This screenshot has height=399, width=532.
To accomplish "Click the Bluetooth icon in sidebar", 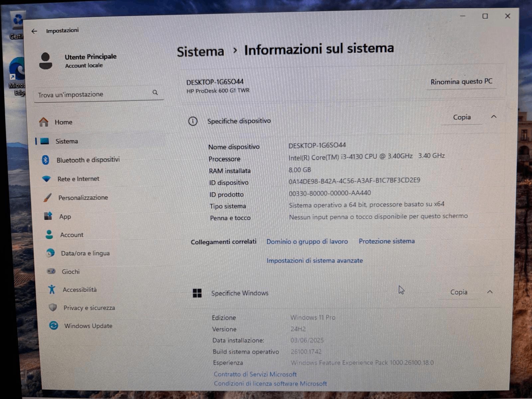I will (46, 160).
